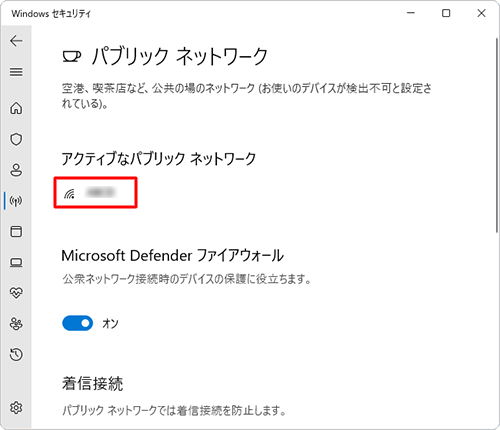The height and width of the screenshot is (430, 500).
Task: Select Firewall & network protection sidebar icon
Action: point(16,201)
